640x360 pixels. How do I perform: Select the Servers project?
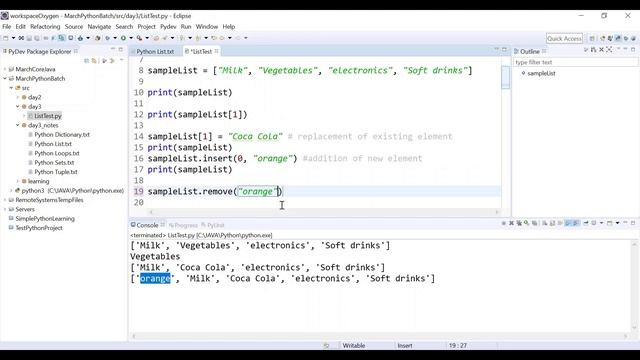point(24,209)
